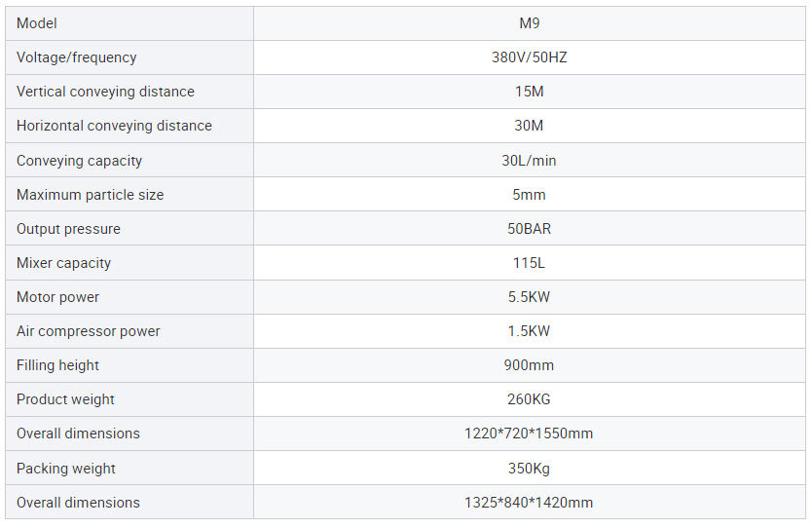Select the 1325*840*1420mm dimensions value
The width and height of the screenshot is (812, 528).
[529, 503]
